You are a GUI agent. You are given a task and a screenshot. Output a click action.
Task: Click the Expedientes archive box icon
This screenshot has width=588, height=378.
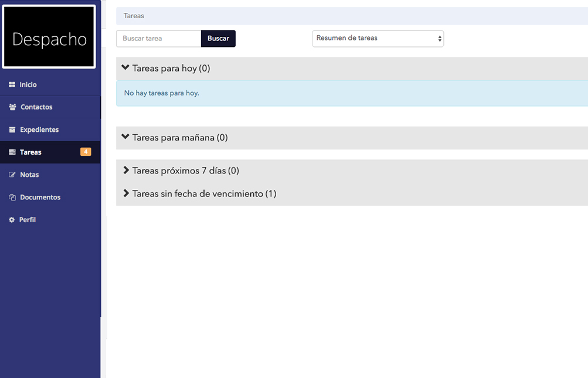pos(12,130)
